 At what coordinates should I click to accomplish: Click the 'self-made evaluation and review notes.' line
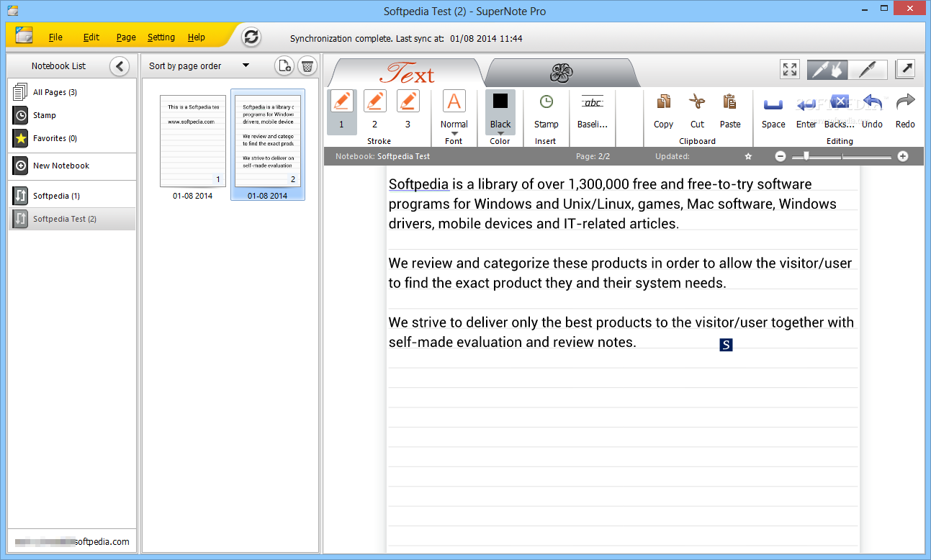(x=513, y=342)
